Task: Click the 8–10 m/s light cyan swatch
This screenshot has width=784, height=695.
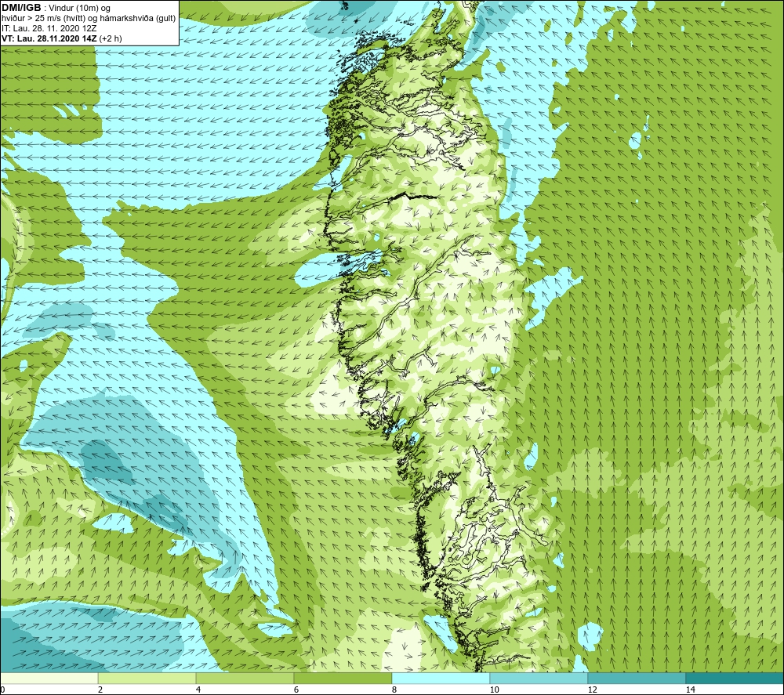Action: [x=441, y=678]
